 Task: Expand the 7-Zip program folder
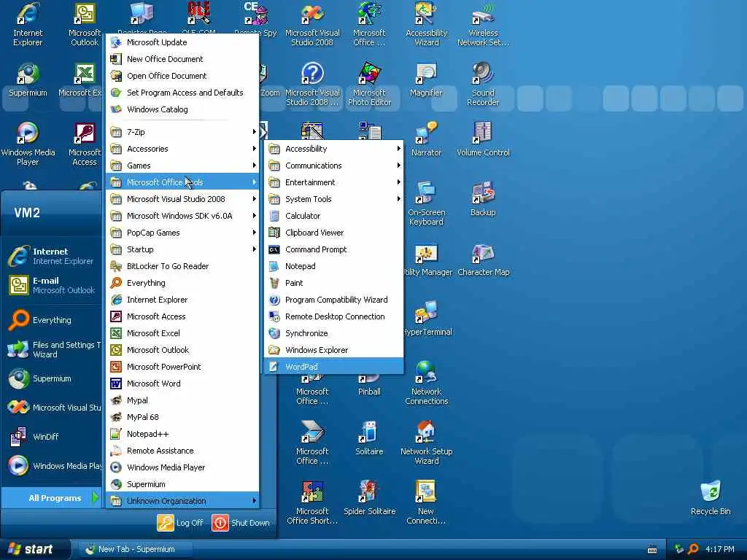click(182, 132)
